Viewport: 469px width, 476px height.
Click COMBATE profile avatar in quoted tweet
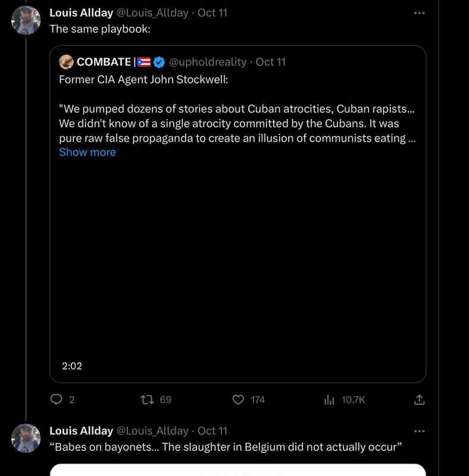67,62
